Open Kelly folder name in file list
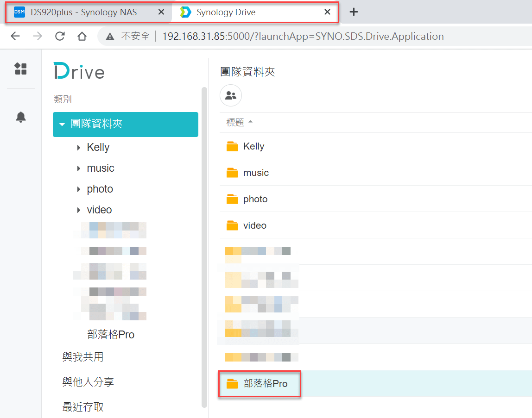532x418 pixels. (x=254, y=146)
